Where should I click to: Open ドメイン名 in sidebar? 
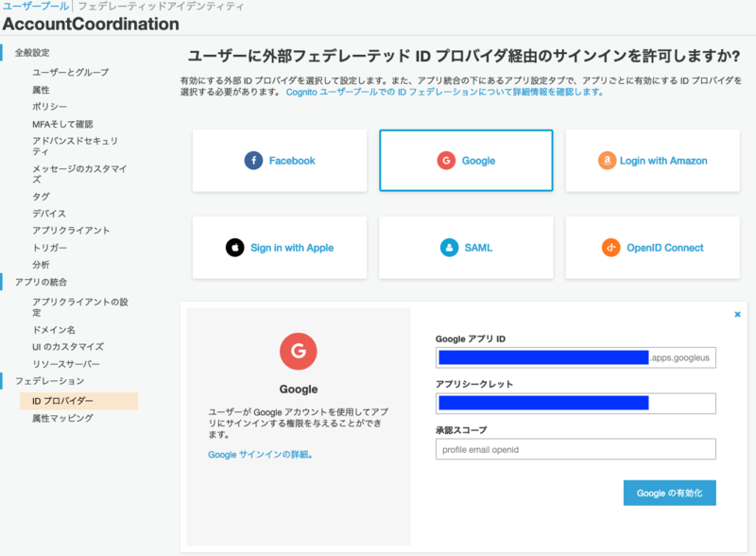54,330
